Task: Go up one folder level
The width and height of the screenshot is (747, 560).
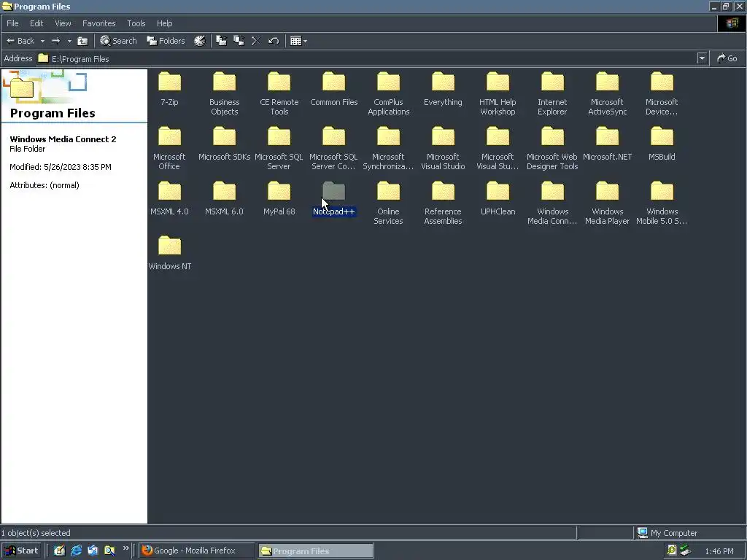Action: [82, 41]
